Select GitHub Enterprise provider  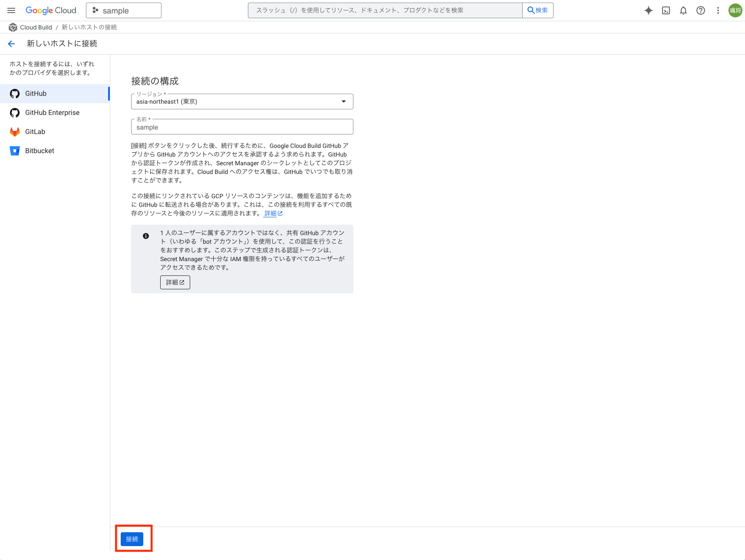point(55,113)
